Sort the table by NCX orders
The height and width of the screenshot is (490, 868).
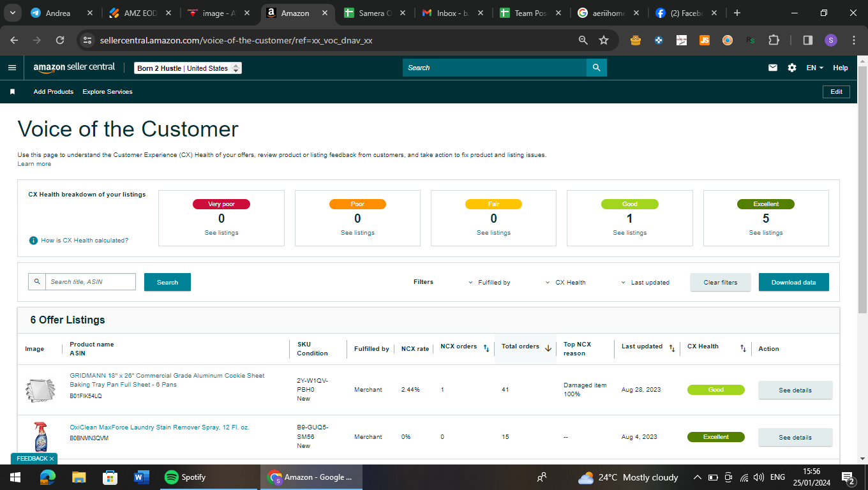[486, 348]
